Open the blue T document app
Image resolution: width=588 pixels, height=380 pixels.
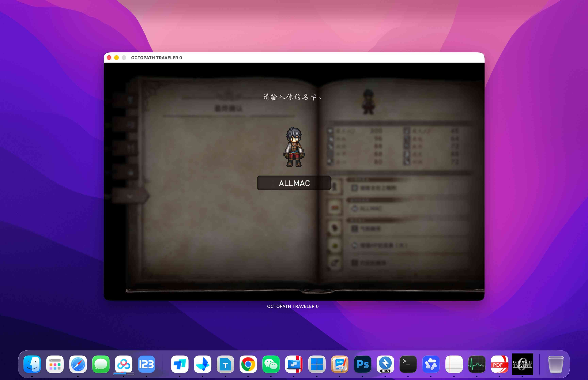tap(225, 364)
